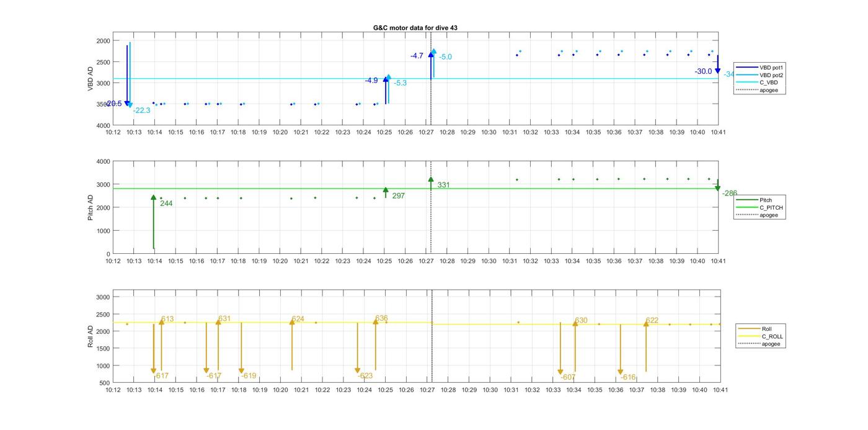Image resolution: width=868 pixels, height=430 pixels.
Task: Click the 636 roll data label
Action: pos(382,318)
